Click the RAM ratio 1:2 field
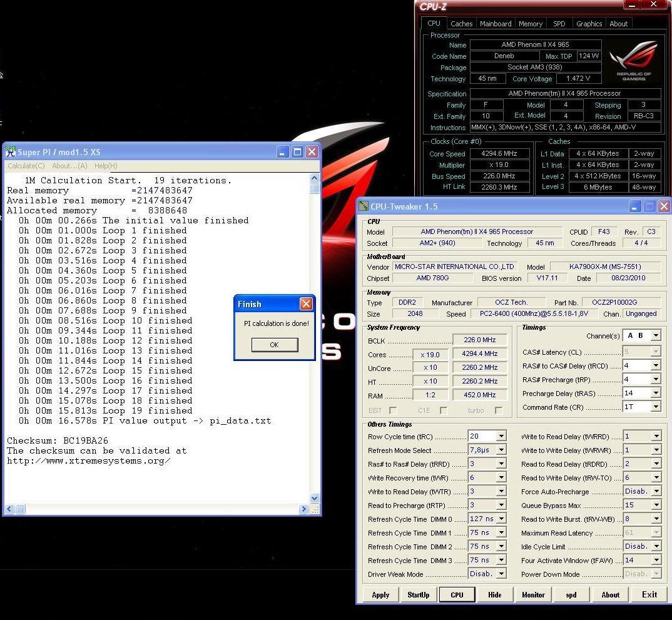672x620 pixels. tap(430, 395)
